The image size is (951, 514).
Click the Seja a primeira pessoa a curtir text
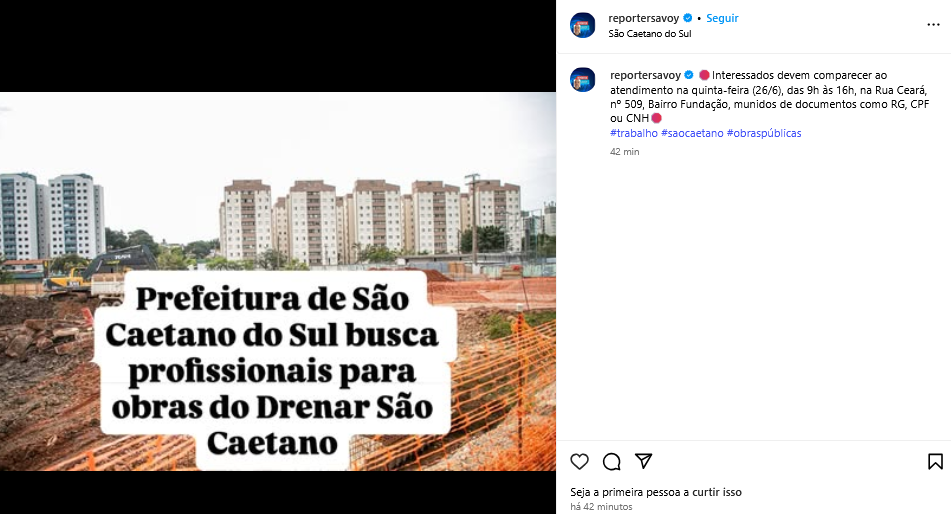coord(656,492)
